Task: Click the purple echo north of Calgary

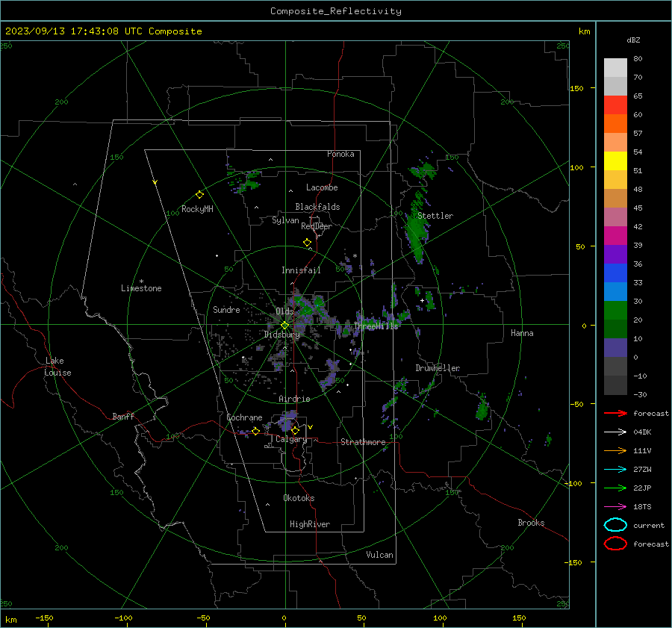Action: [288, 421]
